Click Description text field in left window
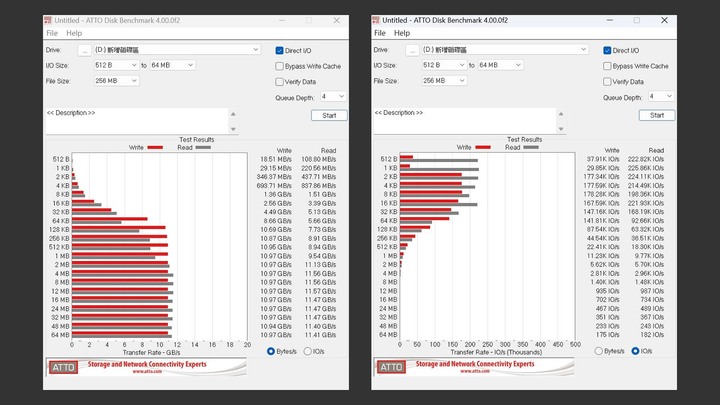The image size is (720, 405). 137,121
